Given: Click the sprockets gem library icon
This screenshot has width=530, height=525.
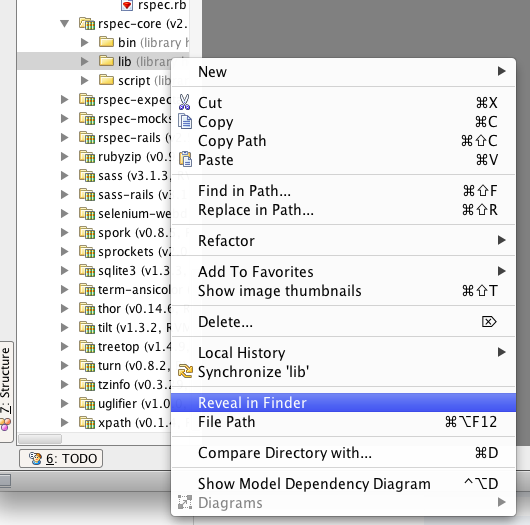Looking at the screenshot, I should click(87, 252).
